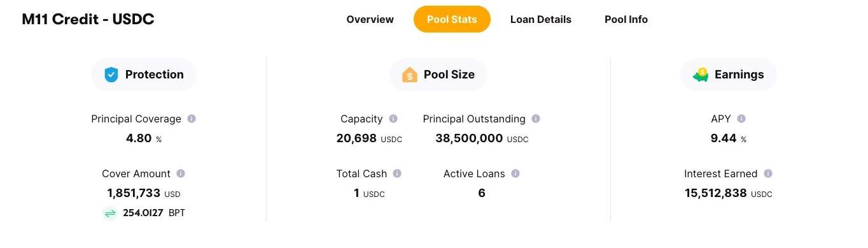Click the M11 Credit - USDC title
The width and height of the screenshot is (868, 248).
click(88, 19)
